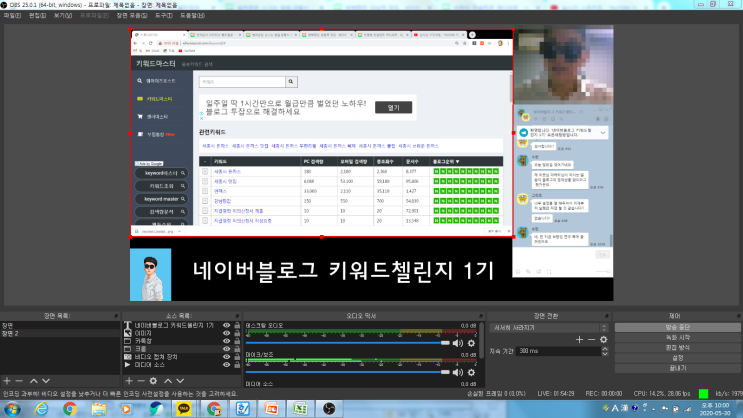This screenshot has width=743, height=418.
Task: Open OBS settings with the 설정 button
Action: [678, 358]
